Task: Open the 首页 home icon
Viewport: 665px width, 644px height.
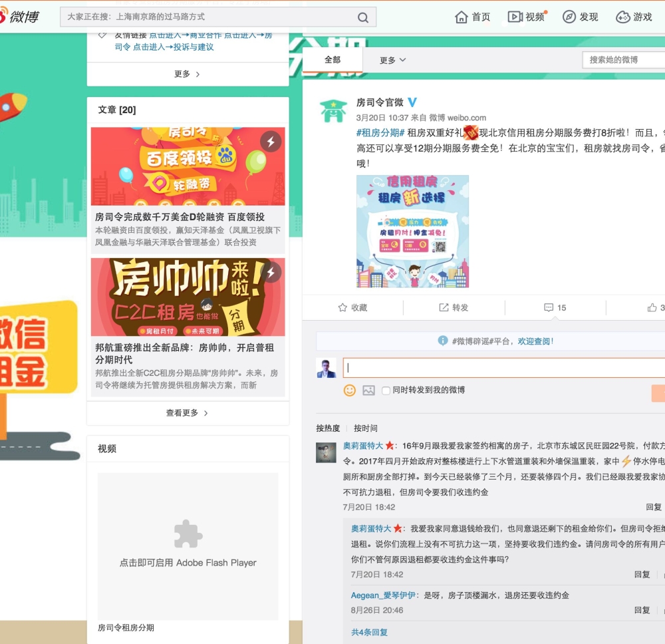Action: coord(461,17)
